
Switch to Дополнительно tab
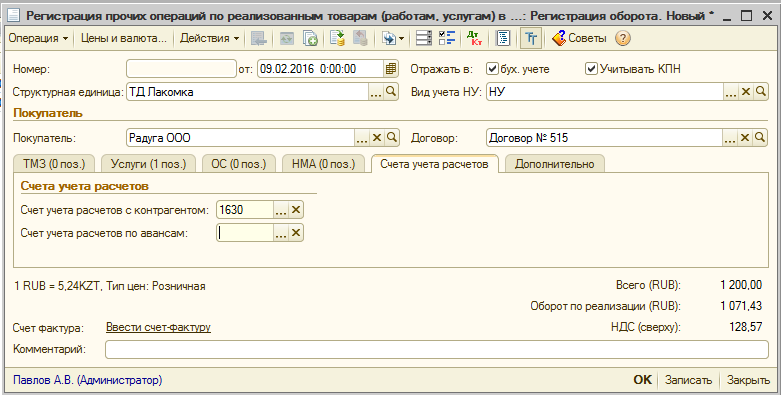point(554,164)
